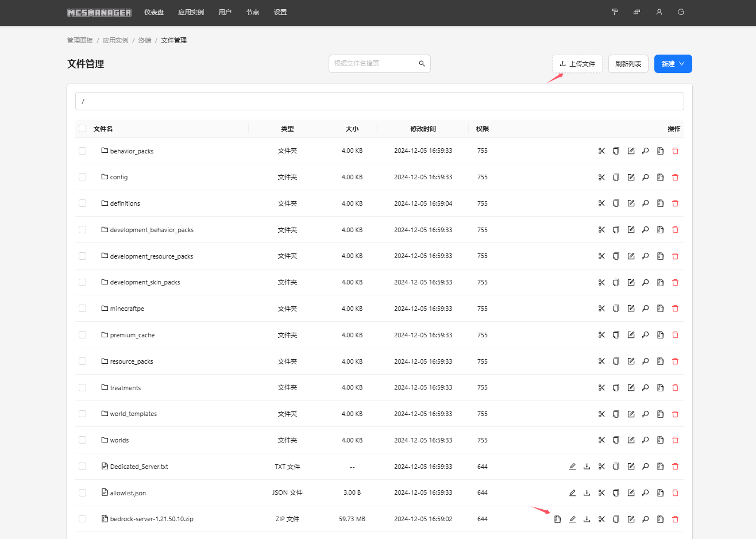
Task: Go to 终端 breadcrumb
Action: 145,40
